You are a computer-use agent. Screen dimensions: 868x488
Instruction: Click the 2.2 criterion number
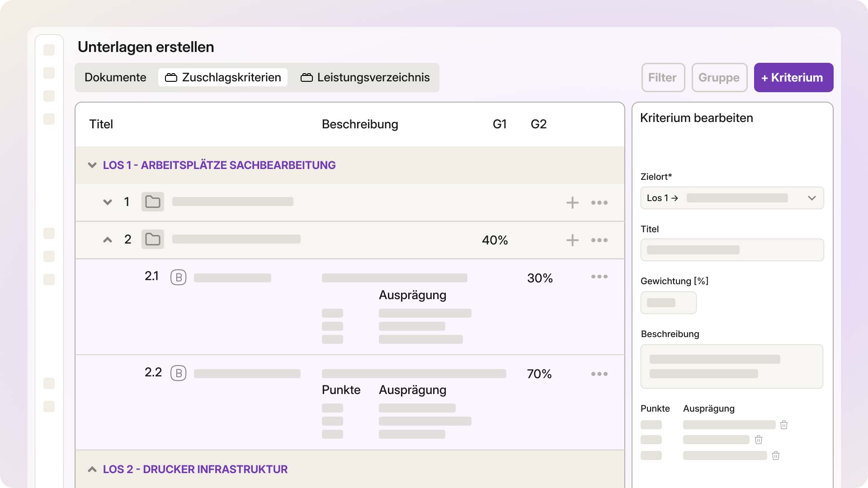153,372
